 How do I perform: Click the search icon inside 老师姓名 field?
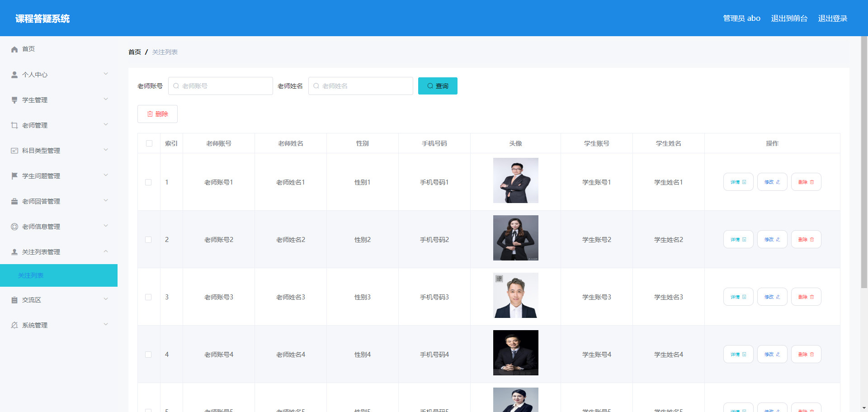(x=316, y=86)
